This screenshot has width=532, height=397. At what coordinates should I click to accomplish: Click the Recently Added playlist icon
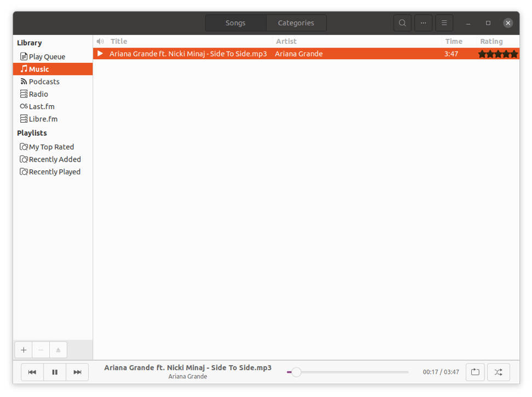24,159
